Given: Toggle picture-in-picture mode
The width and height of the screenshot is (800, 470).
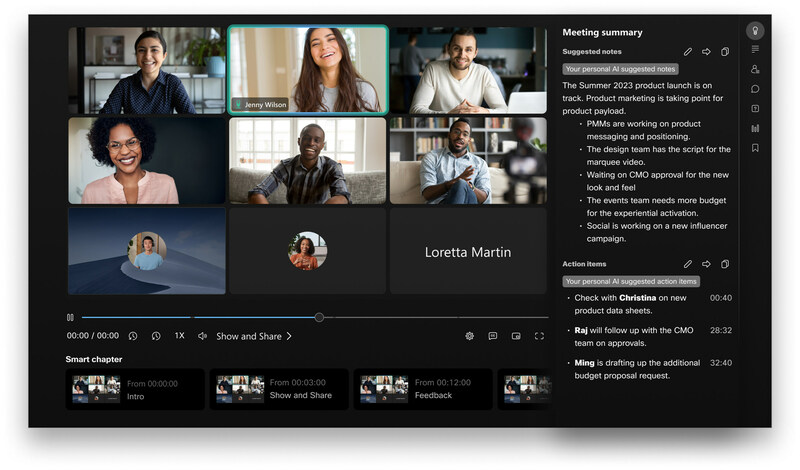Looking at the screenshot, I should point(516,336).
